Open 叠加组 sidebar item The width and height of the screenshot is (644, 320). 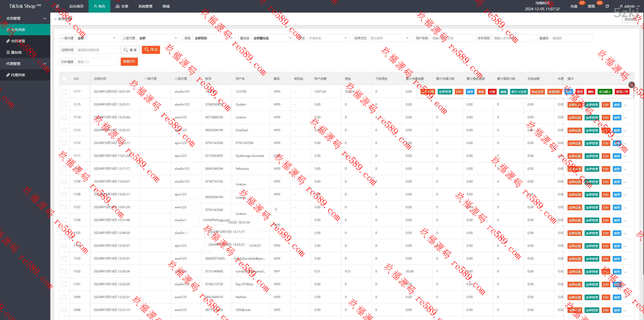[16, 52]
